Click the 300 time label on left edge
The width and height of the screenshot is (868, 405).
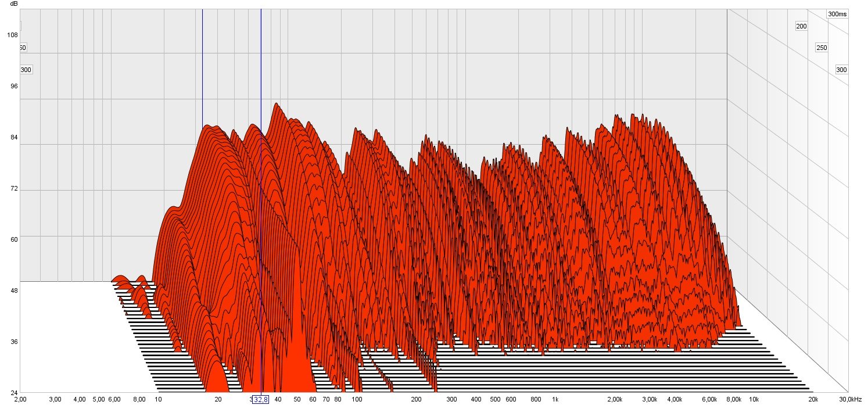click(26, 70)
